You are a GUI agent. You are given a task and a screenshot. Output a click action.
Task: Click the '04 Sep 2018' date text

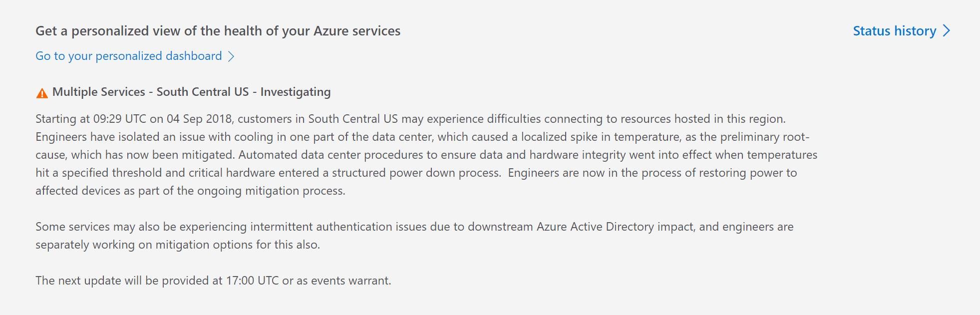(x=199, y=119)
